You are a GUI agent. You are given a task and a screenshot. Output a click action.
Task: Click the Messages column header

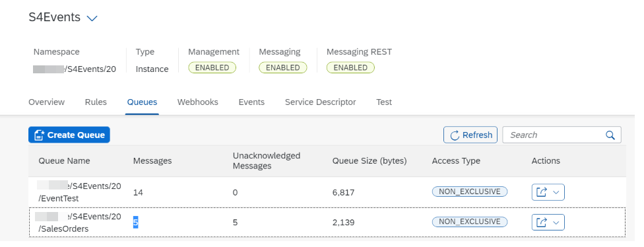[x=152, y=161]
